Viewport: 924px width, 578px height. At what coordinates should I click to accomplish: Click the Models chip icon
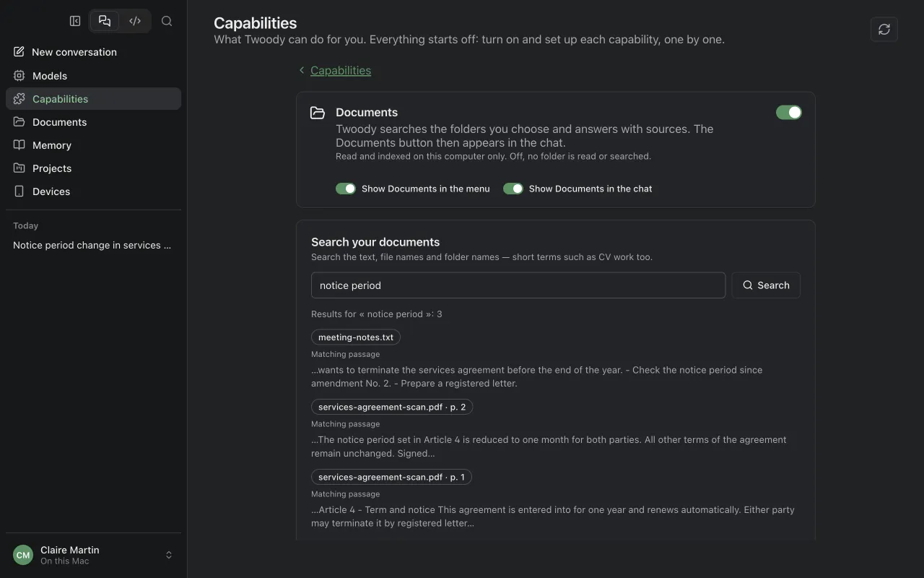coord(19,76)
